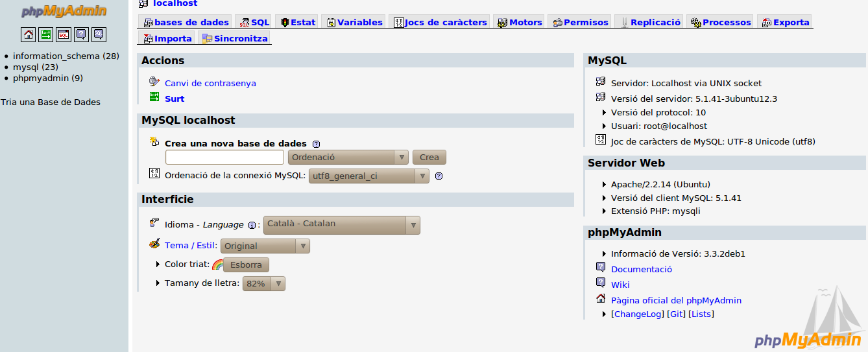The image size is (868, 352).
Task: Click the server icon beside Servidor: Localhost
Action: pyautogui.click(x=601, y=82)
